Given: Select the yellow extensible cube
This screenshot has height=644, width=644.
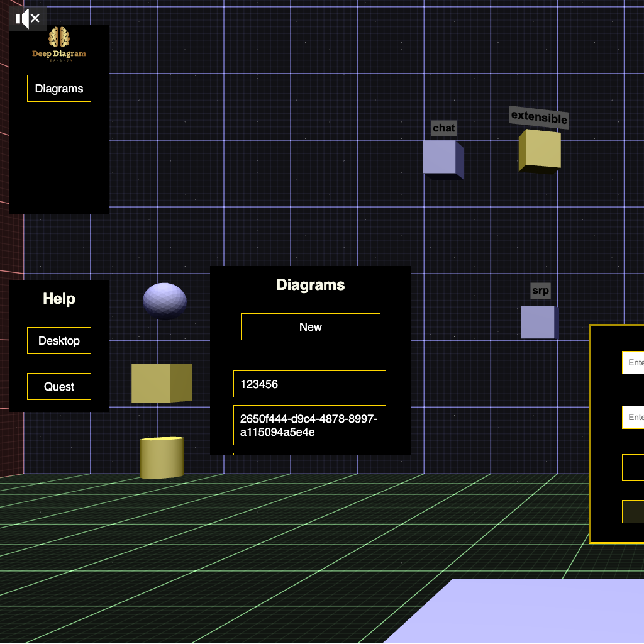Looking at the screenshot, I should 539,150.
